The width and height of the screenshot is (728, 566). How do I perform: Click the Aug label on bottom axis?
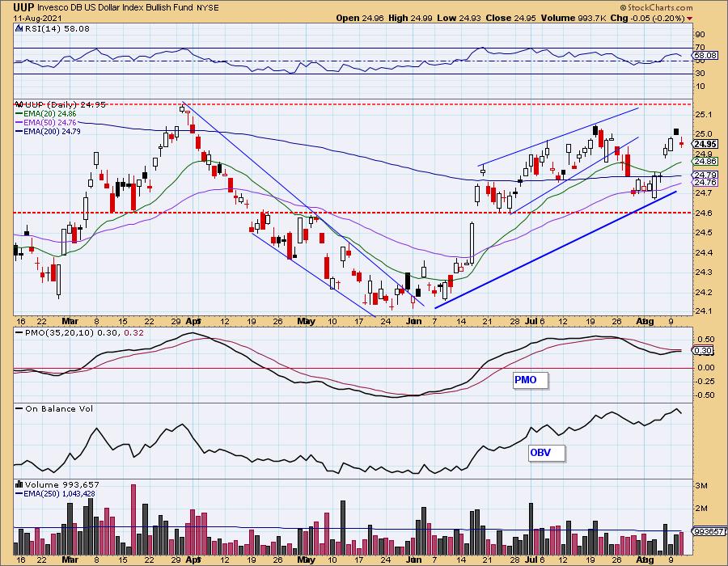[645, 560]
